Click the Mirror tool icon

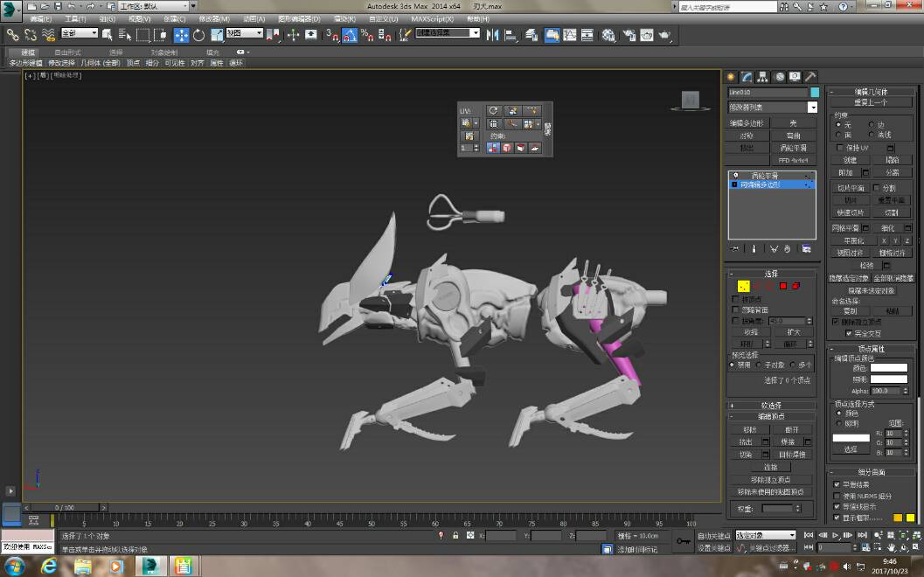click(x=494, y=35)
